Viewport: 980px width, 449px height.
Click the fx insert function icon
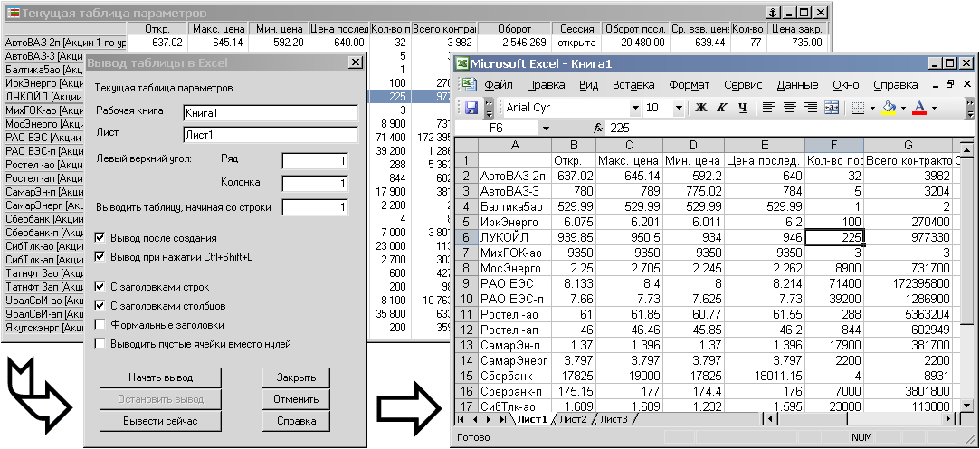coord(598,128)
